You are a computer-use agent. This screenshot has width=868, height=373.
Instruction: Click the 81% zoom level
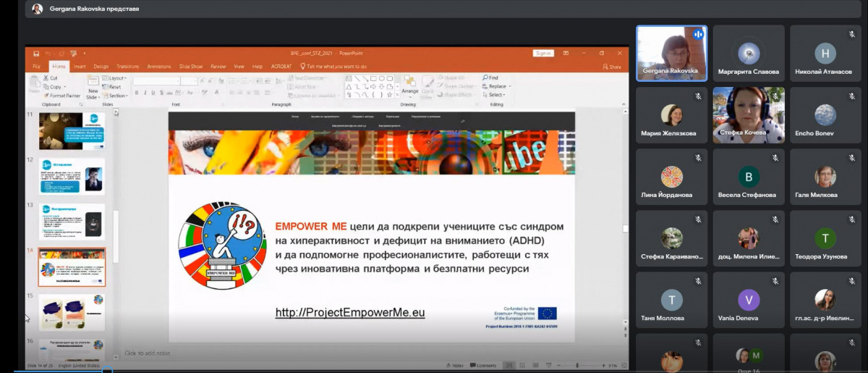click(x=613, y=366)
